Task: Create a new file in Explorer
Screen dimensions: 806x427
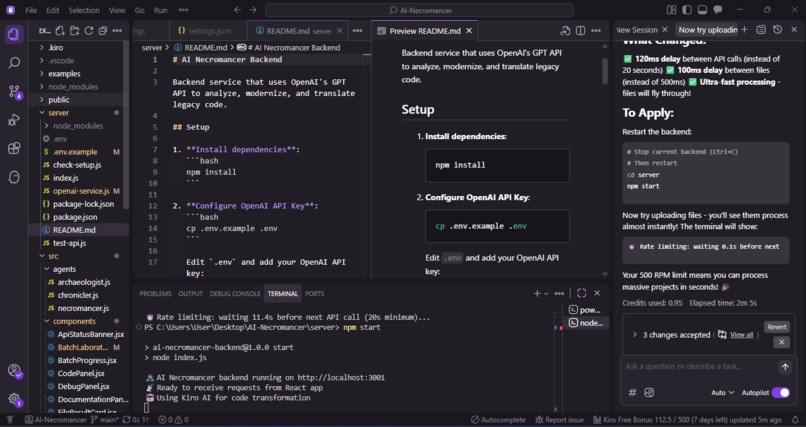Action: (x=60, y=31)
